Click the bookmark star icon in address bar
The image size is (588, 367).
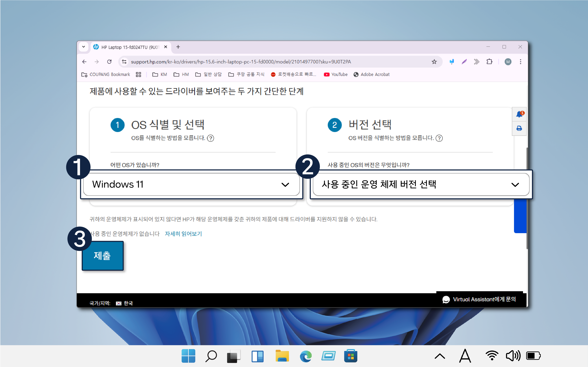[x=434, y=62]
